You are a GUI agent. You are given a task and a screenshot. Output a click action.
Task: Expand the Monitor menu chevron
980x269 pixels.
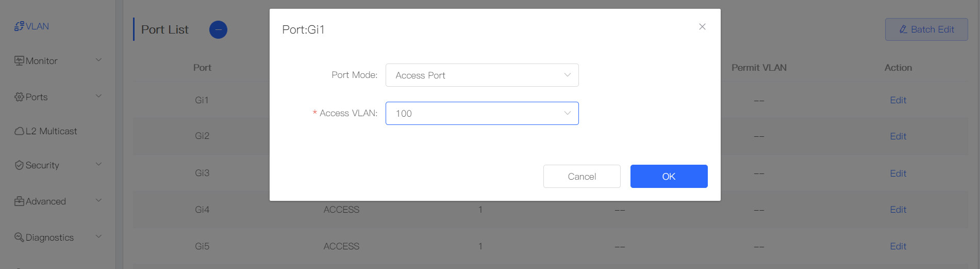tap(98, 60)
